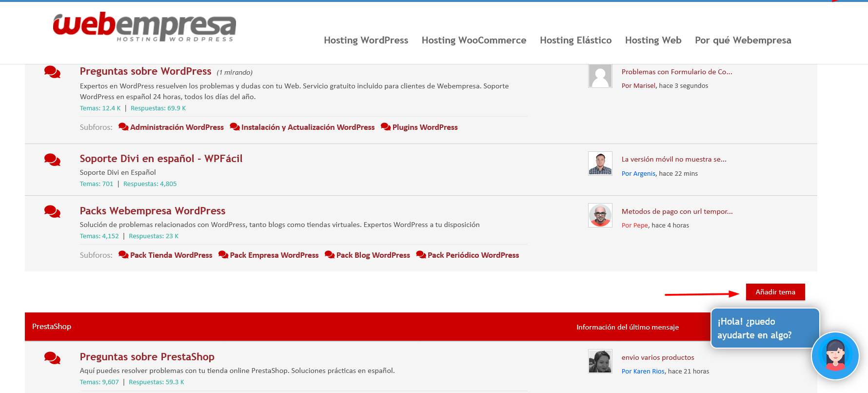Open Instalación y Actualización WordPress subforum

(x=308, y=127)
